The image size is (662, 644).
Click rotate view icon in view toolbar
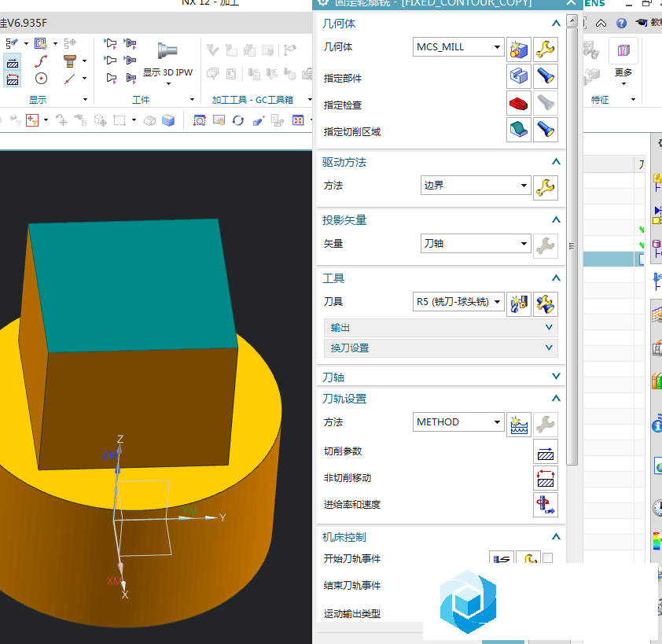pyautogui.click(x=238, y=121)
